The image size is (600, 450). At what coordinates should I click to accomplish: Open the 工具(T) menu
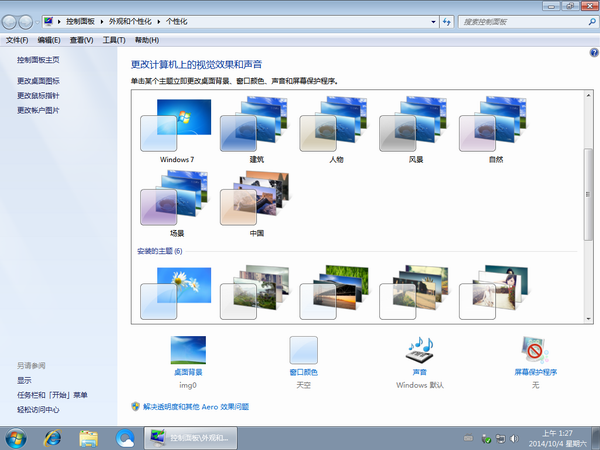(x=114, y=40)
